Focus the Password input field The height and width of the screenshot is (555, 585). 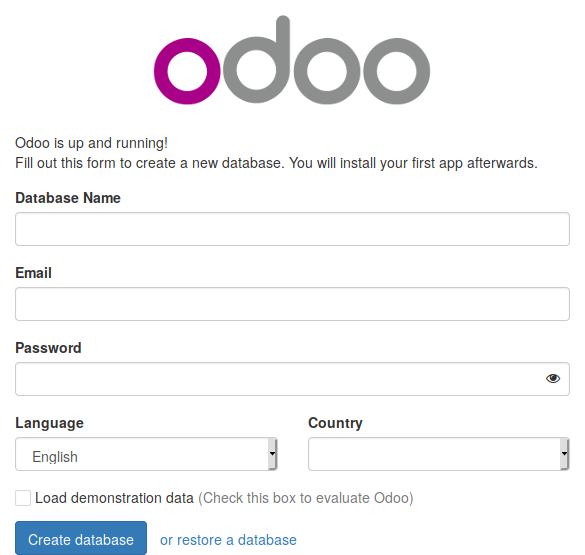pyautogui.click(x=292, y=379)
